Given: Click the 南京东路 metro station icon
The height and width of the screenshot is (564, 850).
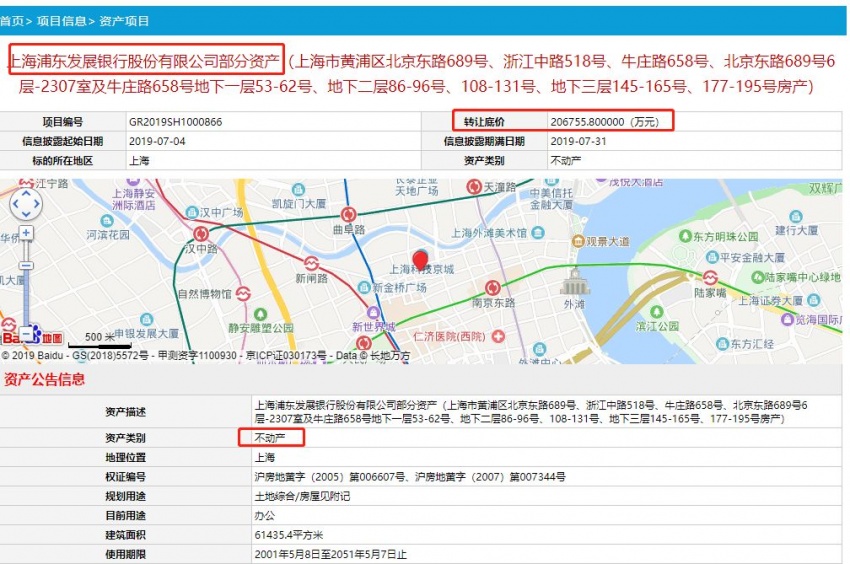Looking at the screenshot, I should (491, 287).
